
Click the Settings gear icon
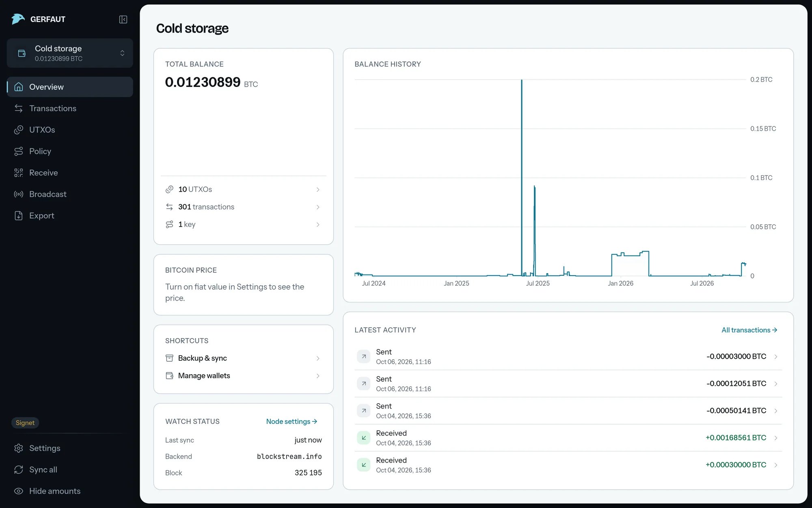coord(18,448)
